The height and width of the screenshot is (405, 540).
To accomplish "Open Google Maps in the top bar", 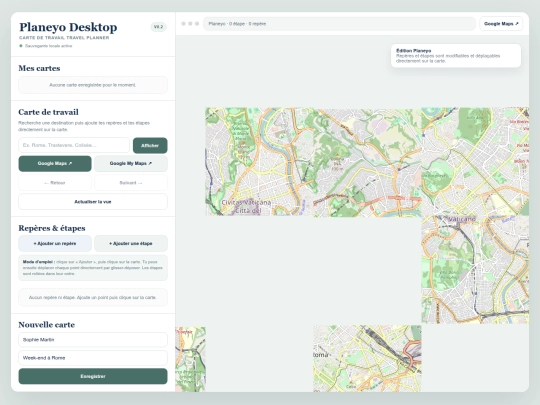I will [501, 24].
